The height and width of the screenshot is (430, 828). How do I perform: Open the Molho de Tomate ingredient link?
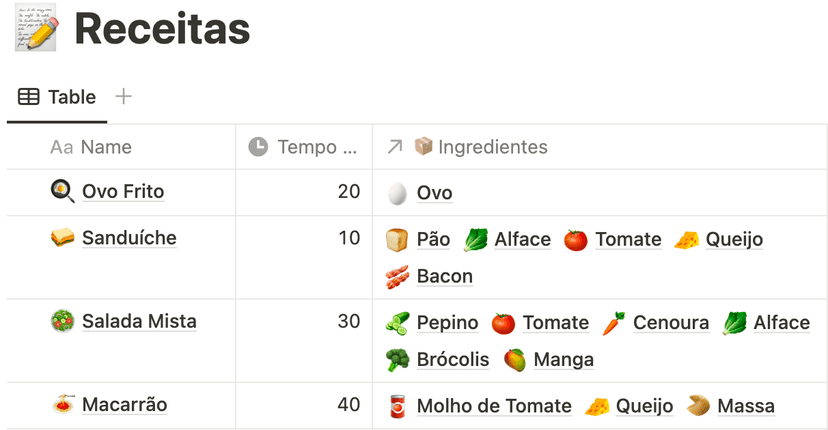[494, 406]
